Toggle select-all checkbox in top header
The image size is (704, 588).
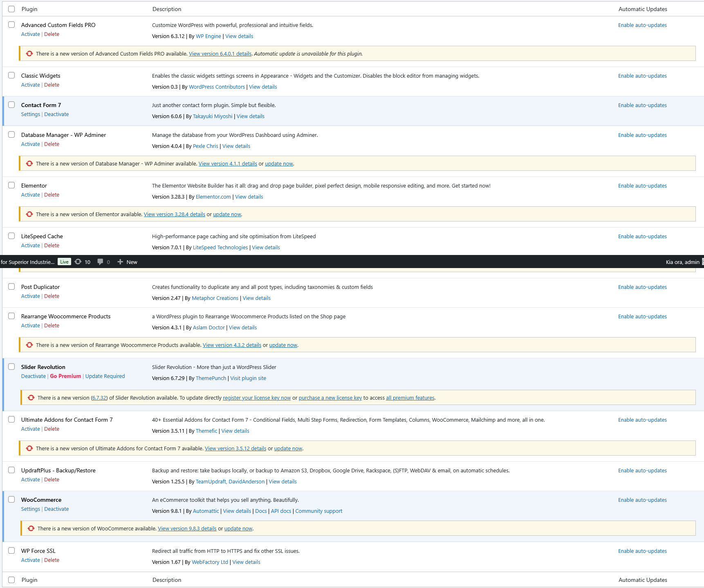(11, 9)
